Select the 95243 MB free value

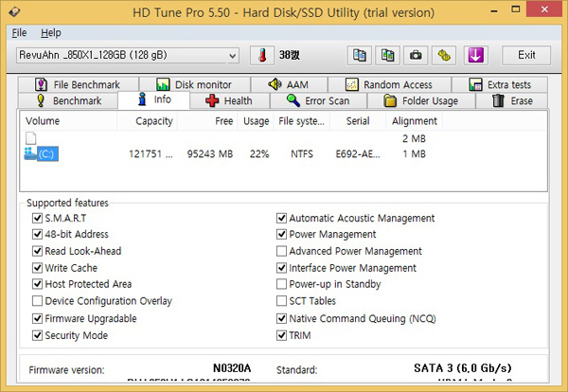click(x=210, y=154)
